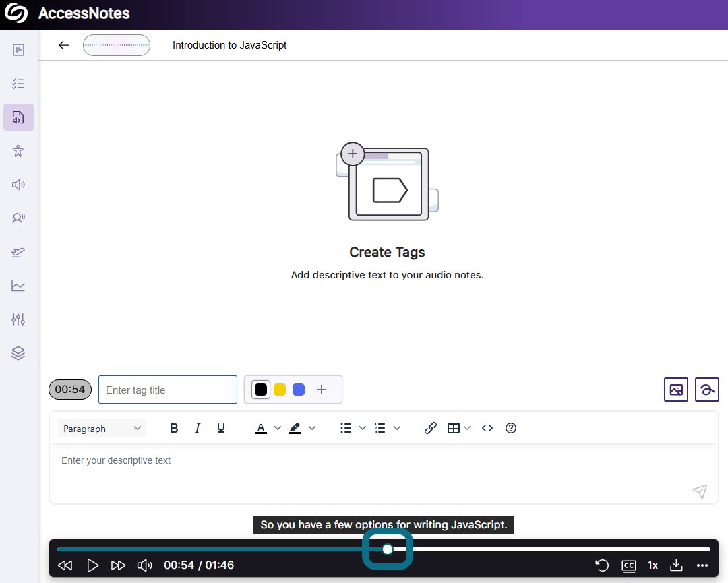This screenshot has height=583, width=728.
Task: Expand the text color dropdown arrow
Action: (278, 428)
